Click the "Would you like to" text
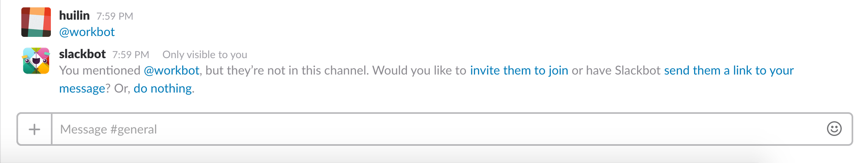 [x=419, y=70]
